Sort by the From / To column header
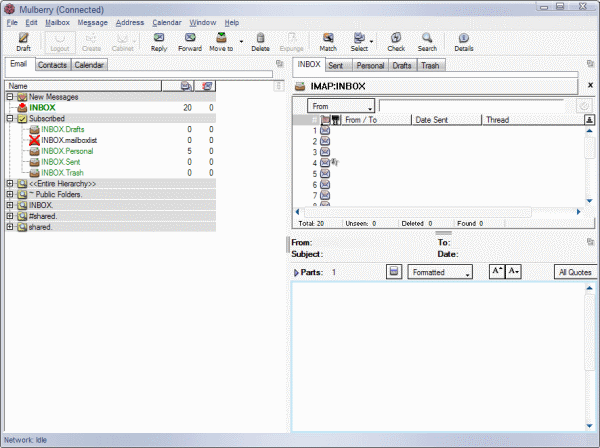The image size is (600, 448). coord(376,120)
